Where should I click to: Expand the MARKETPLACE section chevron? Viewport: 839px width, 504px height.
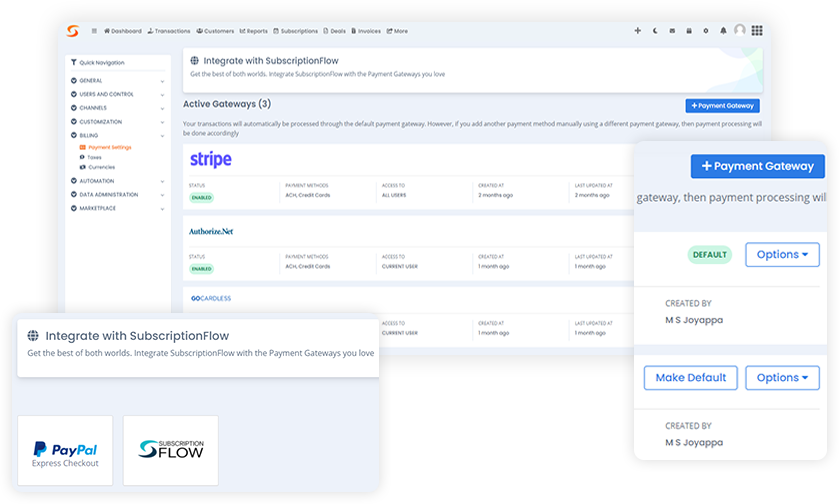point(162,209)
